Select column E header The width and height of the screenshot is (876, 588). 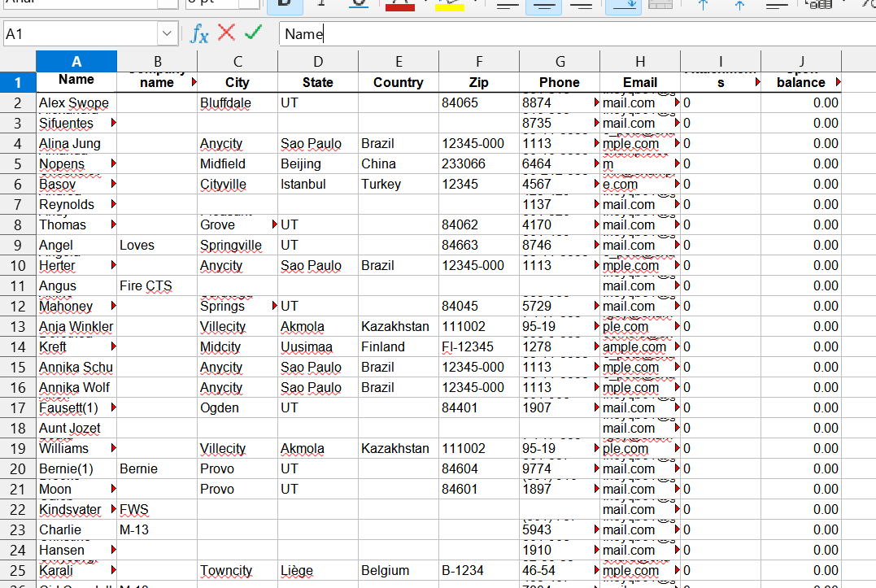(399, 62)
